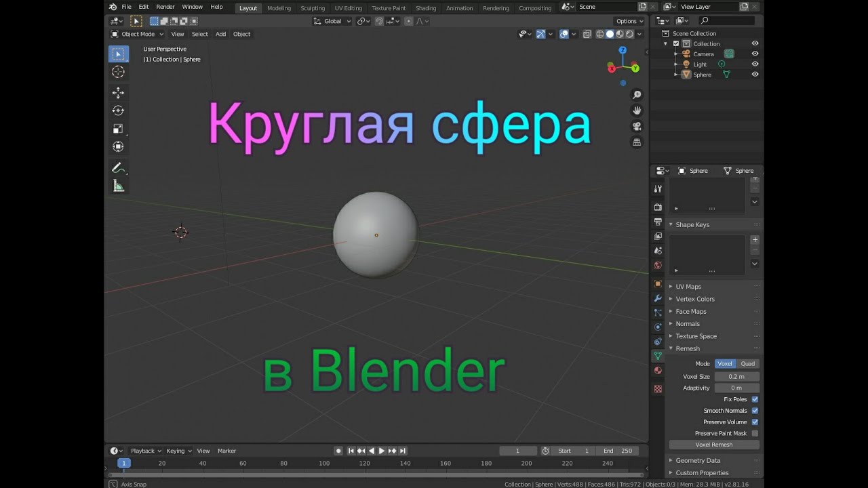Screen dimensions: 868x488
Task: Choose the Scale tool
Action: point(118,129)
